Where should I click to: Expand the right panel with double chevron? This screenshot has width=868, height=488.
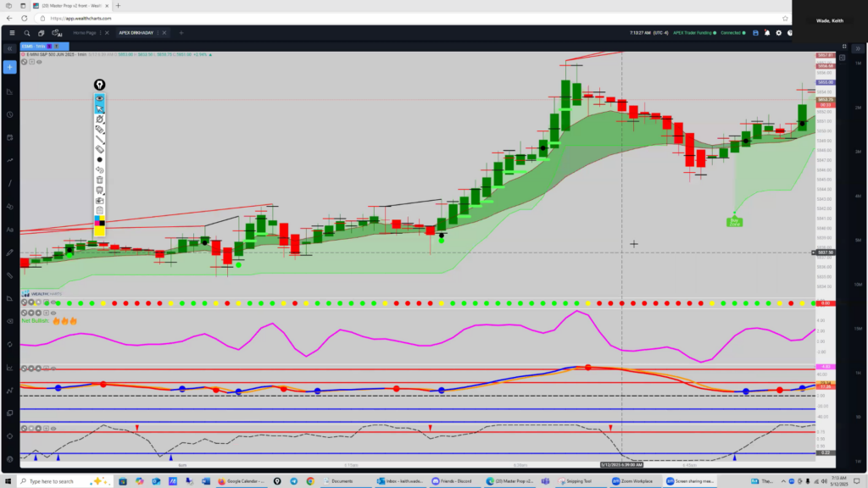pos(858,48)
